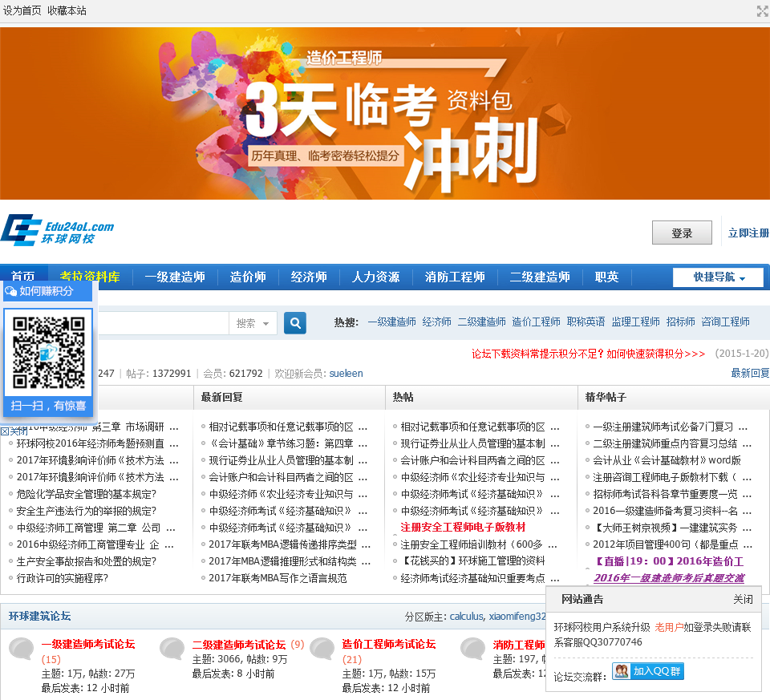770x700 pixels.
Task: Click speech bubble icon for 二级建造师考试论坛
Action: pos(172,649)
